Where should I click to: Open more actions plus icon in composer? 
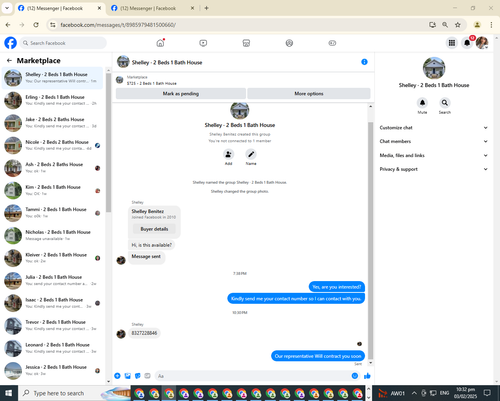[117, 376]
